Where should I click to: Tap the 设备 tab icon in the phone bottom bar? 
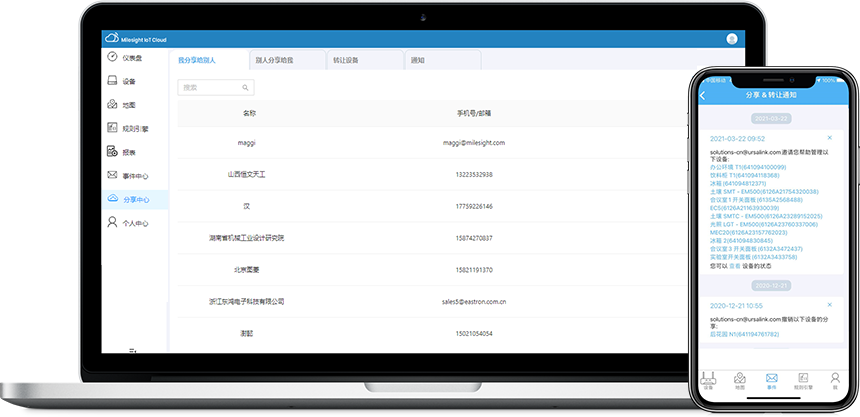pos(708,380)
